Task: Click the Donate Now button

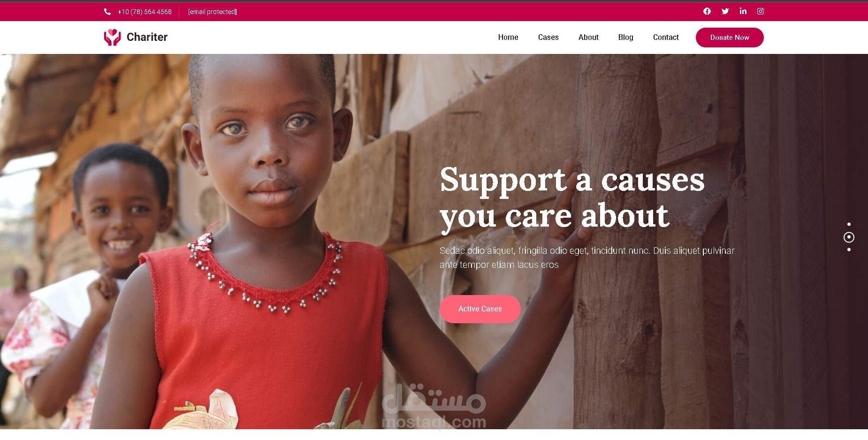Action: [x=730, y=38]
